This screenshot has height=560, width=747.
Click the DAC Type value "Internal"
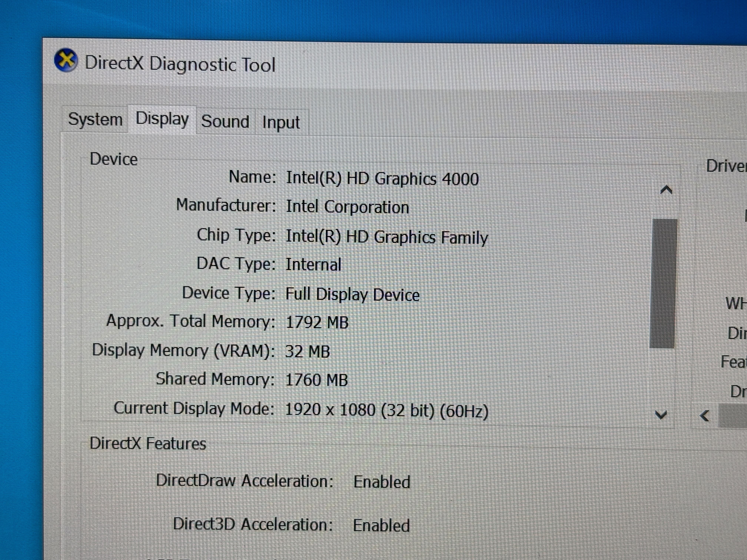[313, 265]
